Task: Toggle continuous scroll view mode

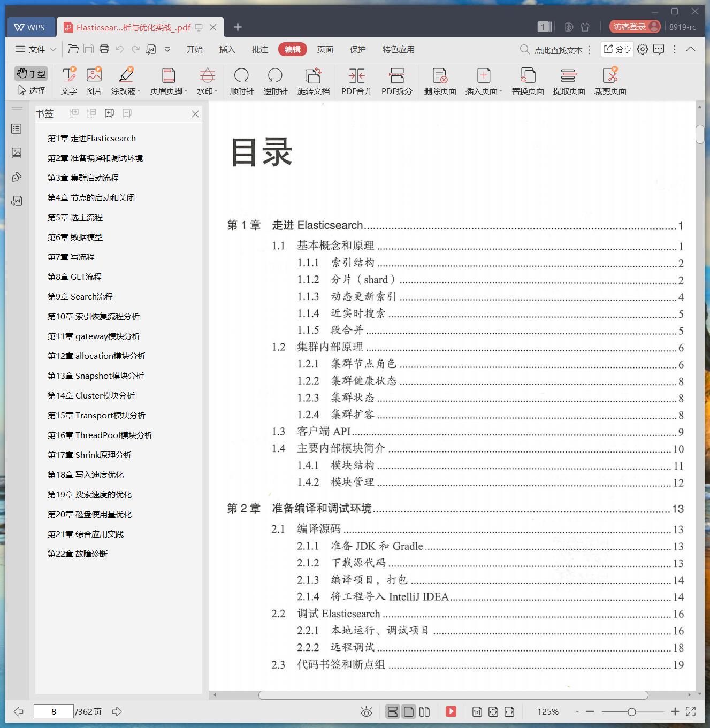Action: [392, 711]
